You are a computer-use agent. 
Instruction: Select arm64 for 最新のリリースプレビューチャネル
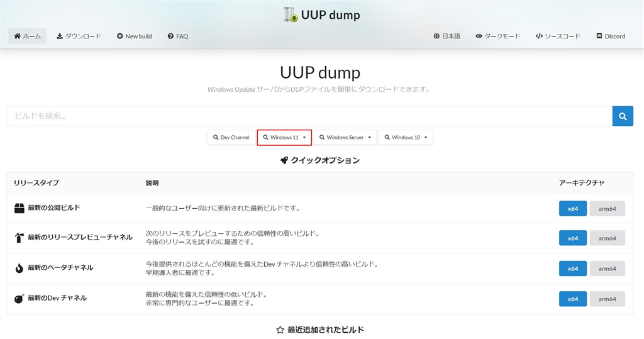click(x=607, y=238)
